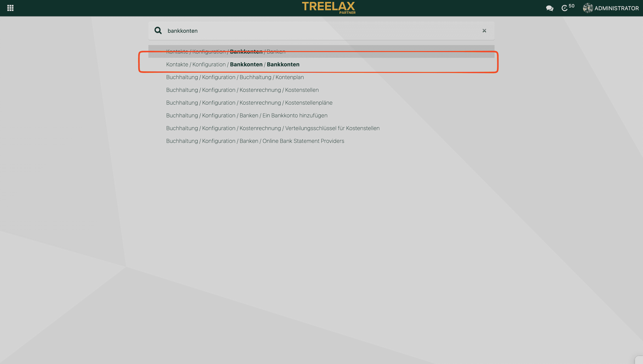This screenshot has width=643, height=364.
Task: Click the PARTNER subtitle under logo
Action: coord(347,13)
